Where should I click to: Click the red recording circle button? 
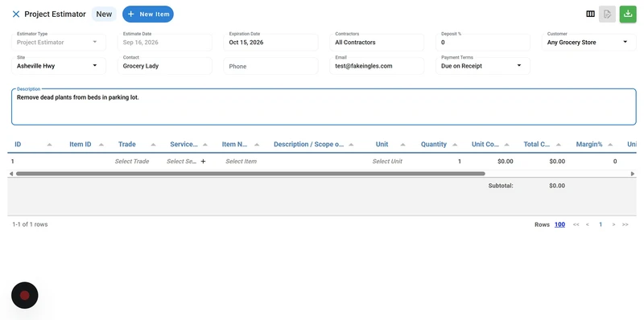pyautogui.click(x=25, y=295)
